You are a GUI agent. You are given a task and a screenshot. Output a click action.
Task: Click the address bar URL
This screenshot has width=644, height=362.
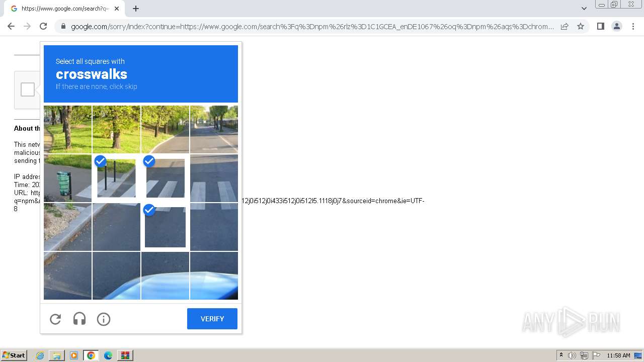(312, 27)
